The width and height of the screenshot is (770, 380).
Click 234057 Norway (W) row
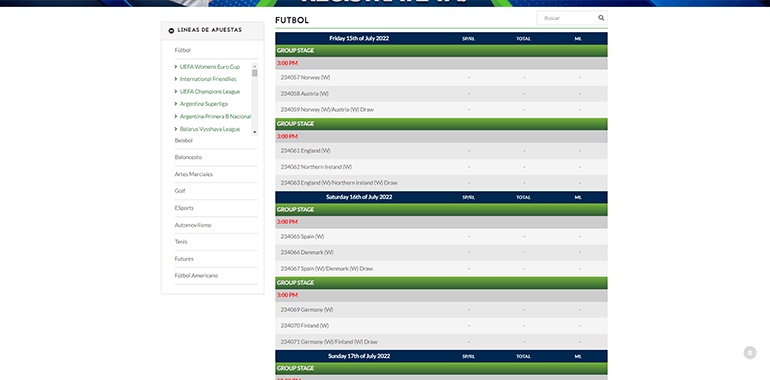tap(441, 78)
